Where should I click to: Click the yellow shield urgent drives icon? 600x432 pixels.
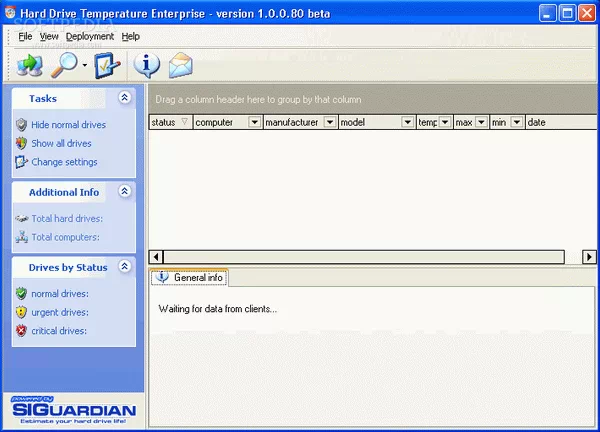point(21,312)
